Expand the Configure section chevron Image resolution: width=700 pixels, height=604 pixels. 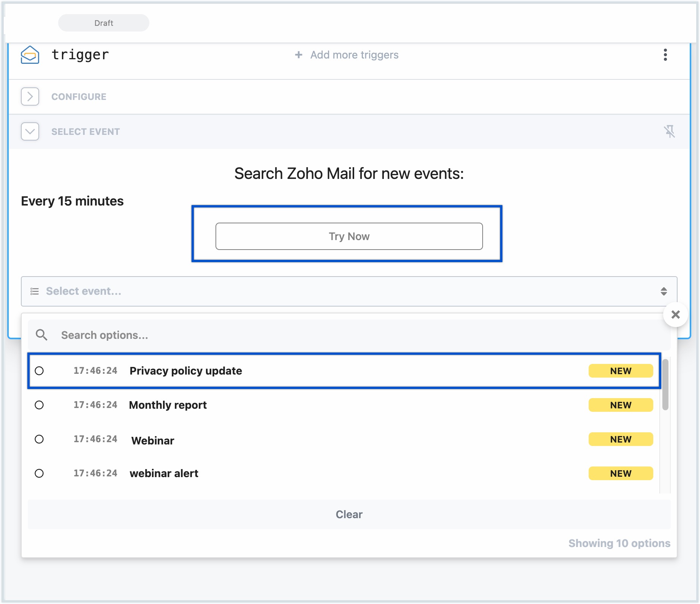(x=30, y=96)
